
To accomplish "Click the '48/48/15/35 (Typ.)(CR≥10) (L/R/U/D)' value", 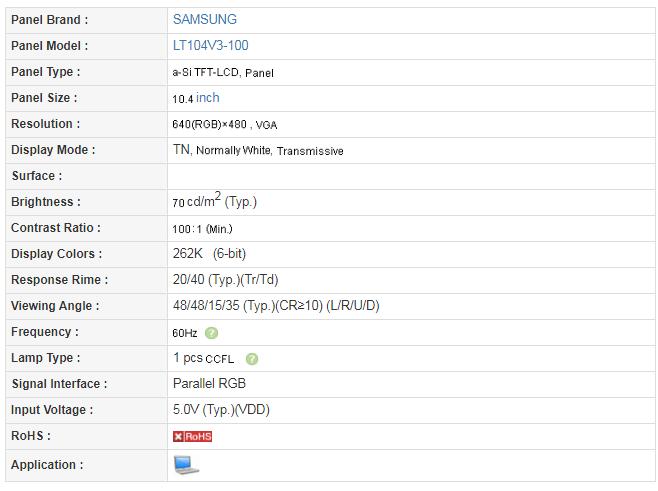I will [276, 306].
